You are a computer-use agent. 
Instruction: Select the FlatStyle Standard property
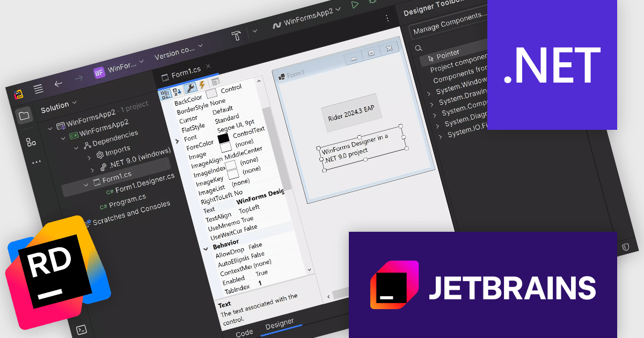(210, 122)
